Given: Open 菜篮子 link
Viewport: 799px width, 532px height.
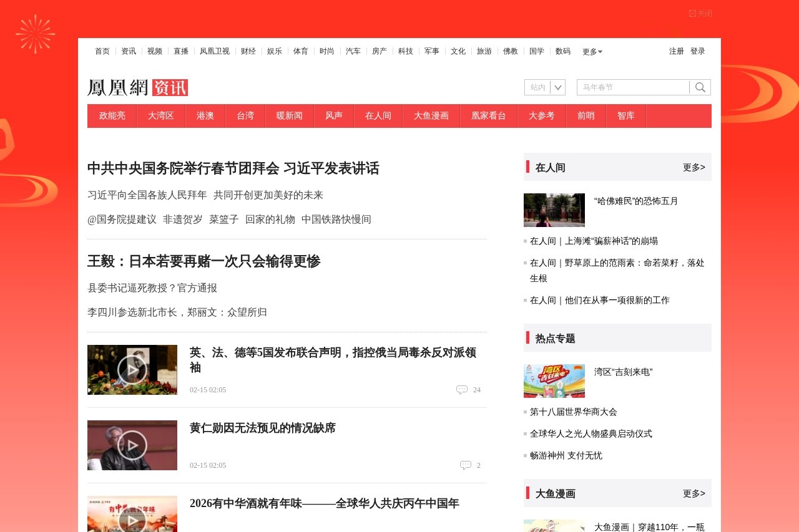Looking at the screenshot, I should 224,220.
